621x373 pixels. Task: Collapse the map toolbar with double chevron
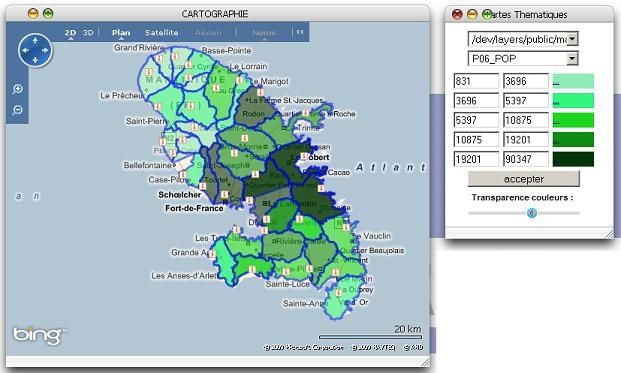pyautogui.click(x=300, y=32)
